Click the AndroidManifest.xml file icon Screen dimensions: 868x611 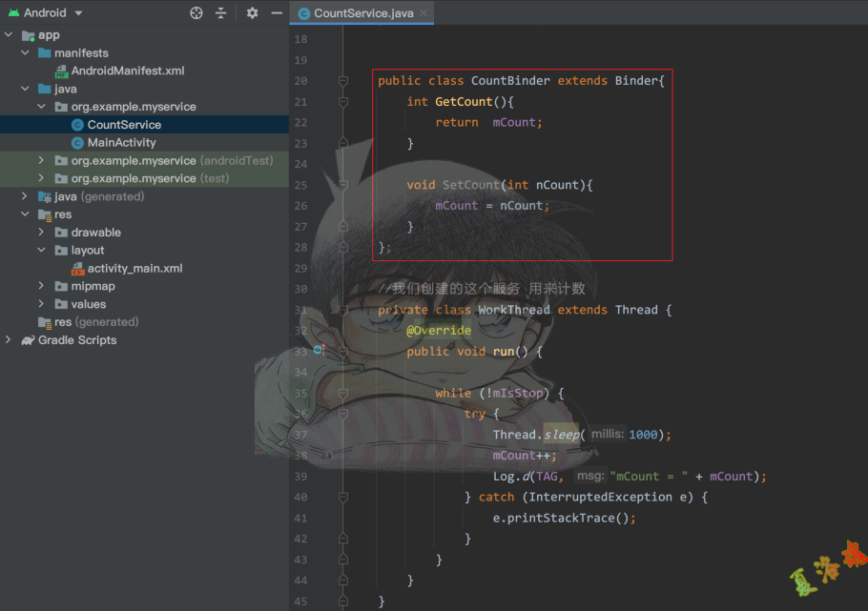[x=61, y=71]
